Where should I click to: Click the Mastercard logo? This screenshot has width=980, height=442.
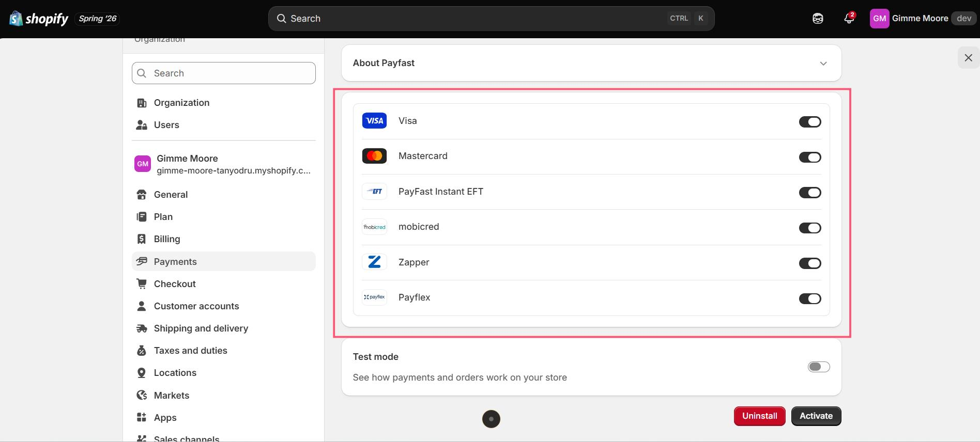coord(374,156)
